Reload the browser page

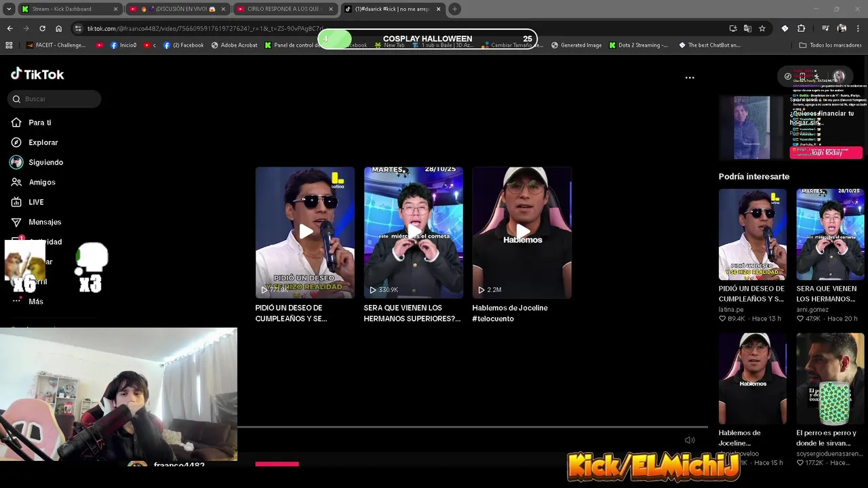[42, 28]
